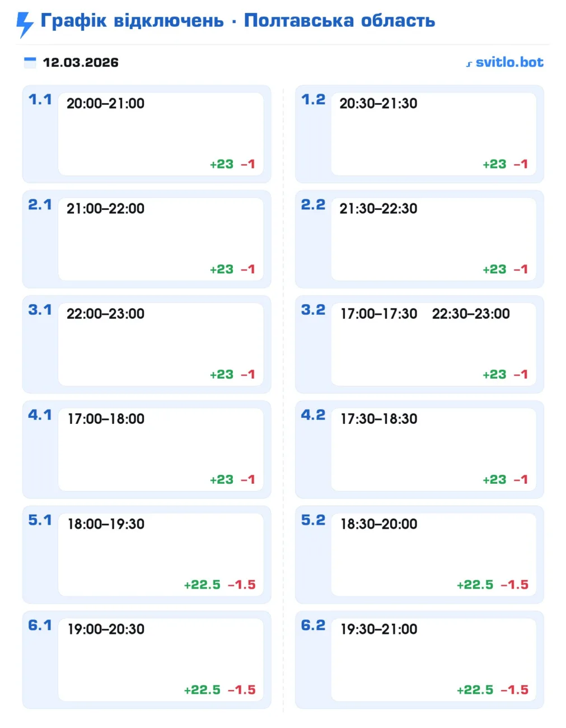Click the 18:00–19:30 time slot
This screenshot has width=566, height=728.
tap(106, 524)
